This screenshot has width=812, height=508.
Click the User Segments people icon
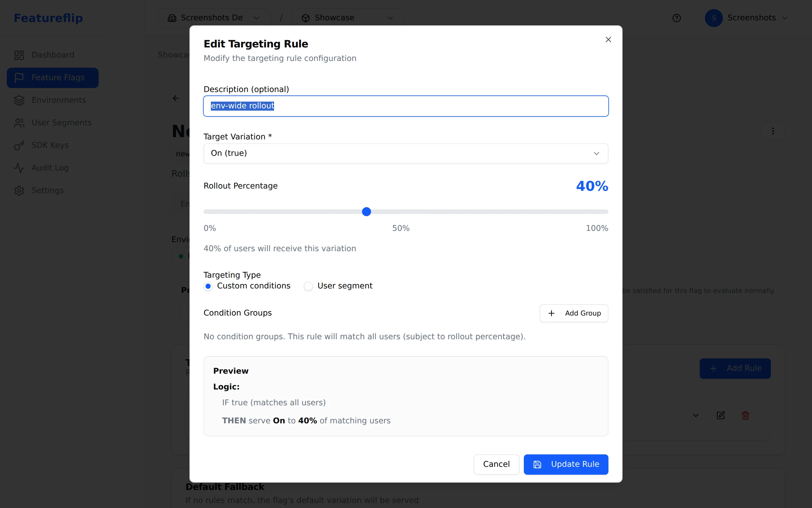point(19,123)
